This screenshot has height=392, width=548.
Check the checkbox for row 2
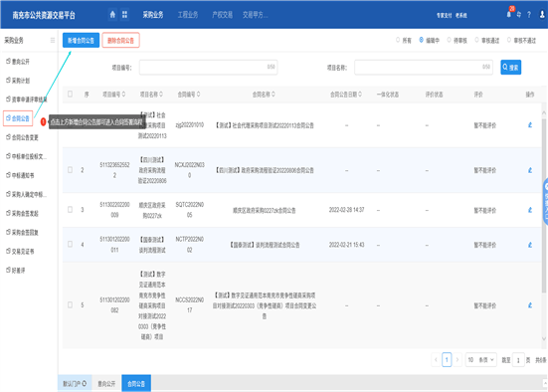point(70,169)
